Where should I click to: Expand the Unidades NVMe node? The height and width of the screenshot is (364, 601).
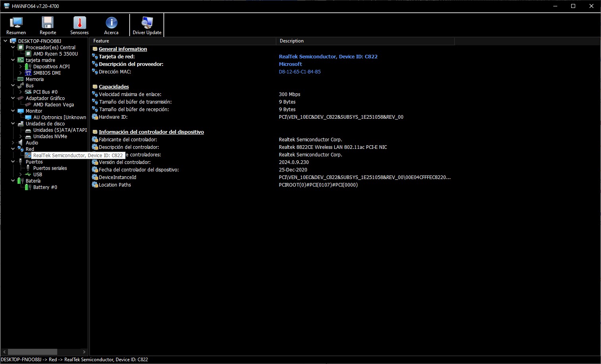(x=21, y=137)
